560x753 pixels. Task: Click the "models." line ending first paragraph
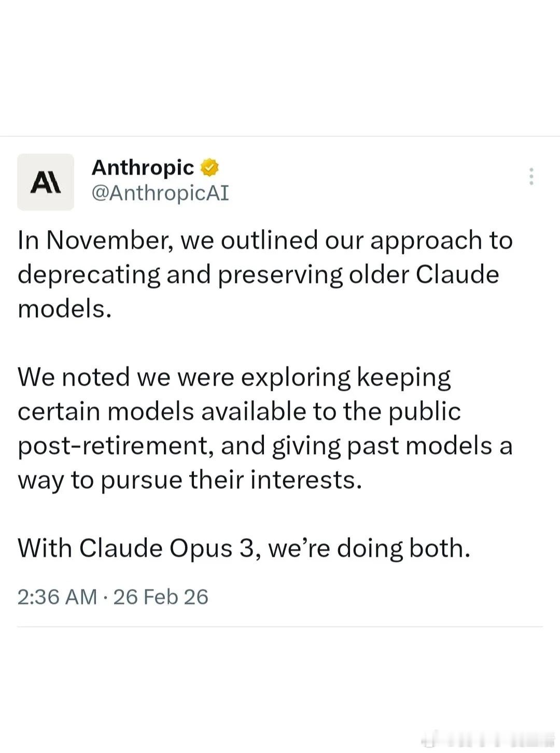[65, 309]
